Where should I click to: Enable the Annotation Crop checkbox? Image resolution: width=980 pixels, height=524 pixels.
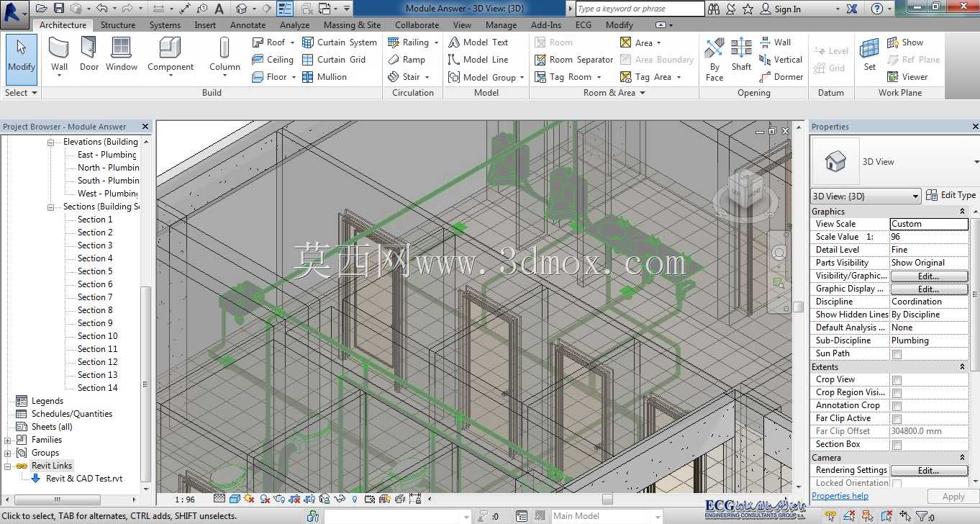coord(897,406)
